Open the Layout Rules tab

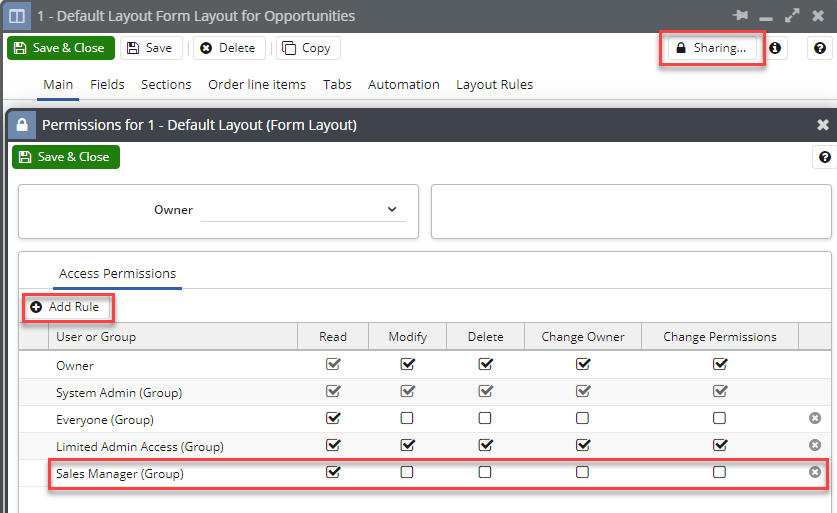click(x=494, y=85)
